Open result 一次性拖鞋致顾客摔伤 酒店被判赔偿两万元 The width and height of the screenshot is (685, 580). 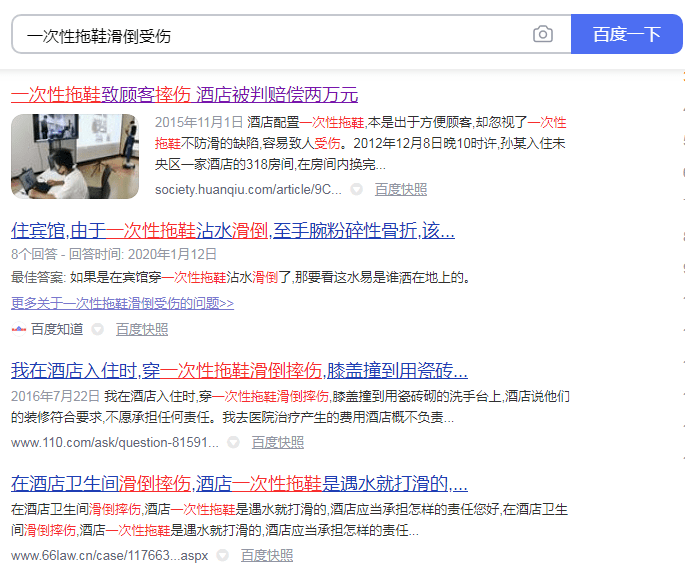(x=184, y=95)
